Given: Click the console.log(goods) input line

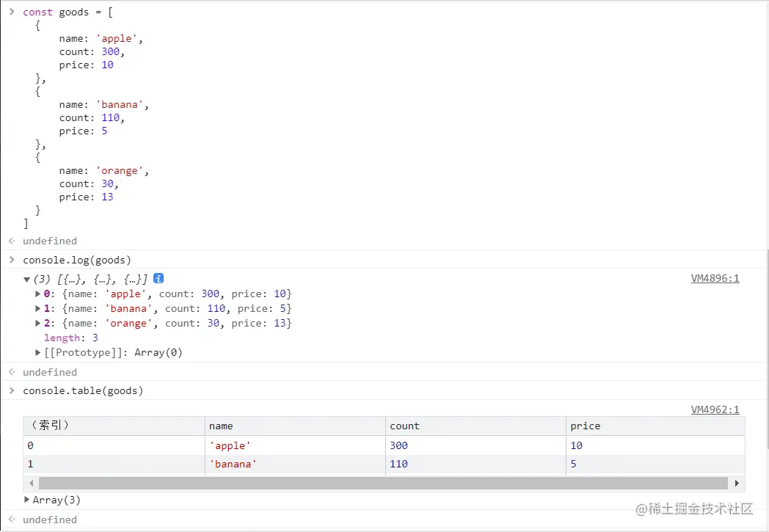Looking at the screenshot, I should click(77, 260).
